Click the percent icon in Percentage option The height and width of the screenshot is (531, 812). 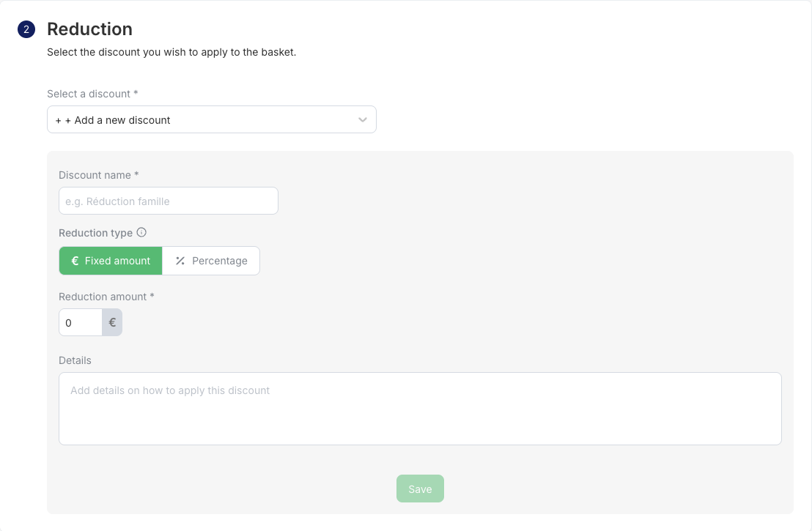pos(180,261)
